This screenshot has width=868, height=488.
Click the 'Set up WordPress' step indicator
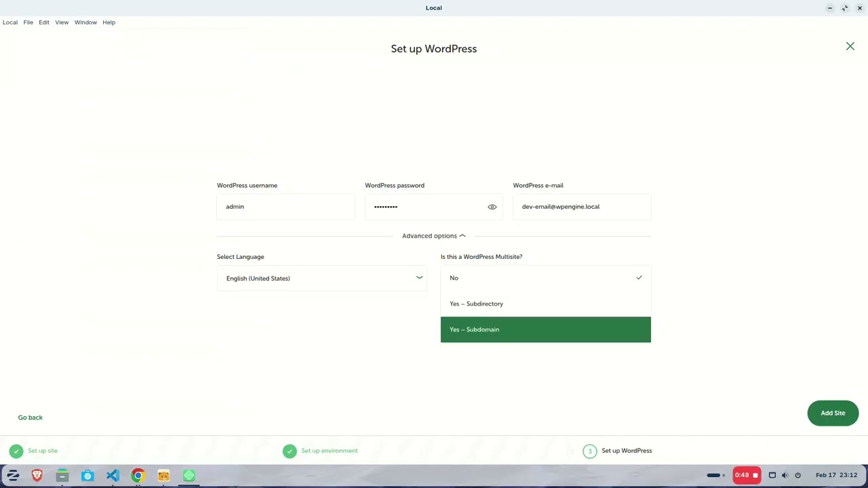pyautogui.click(x=618, y=451)
